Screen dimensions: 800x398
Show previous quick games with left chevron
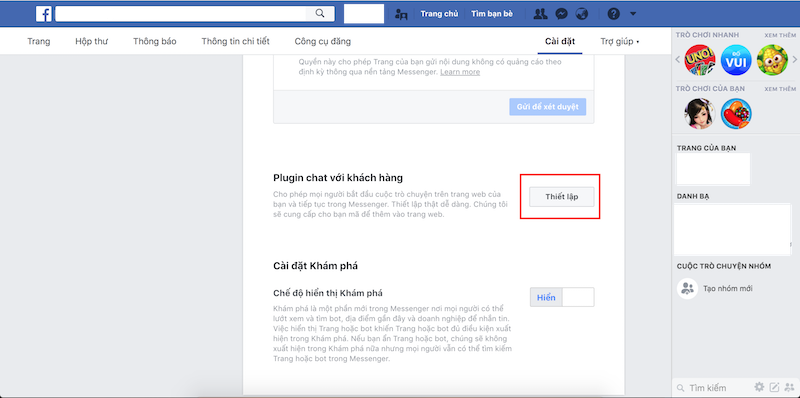tap(678, 60)
